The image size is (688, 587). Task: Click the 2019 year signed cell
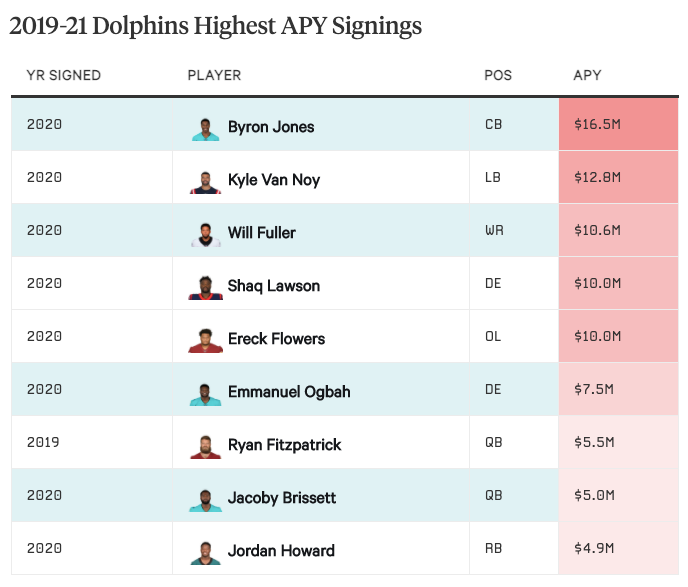tap(45, 443)
